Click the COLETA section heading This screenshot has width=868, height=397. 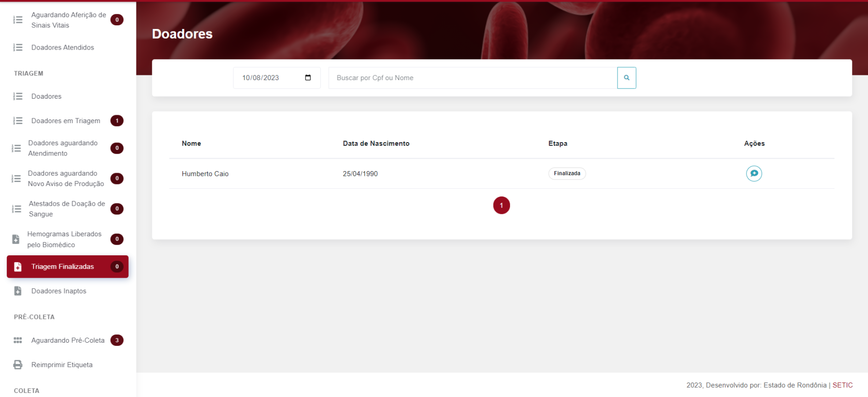click(x=26, y=391)
